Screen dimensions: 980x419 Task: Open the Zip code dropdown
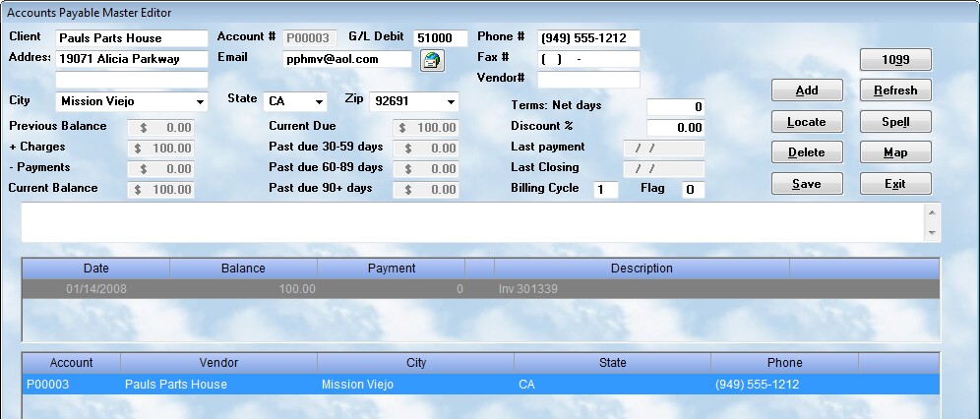pyautogui.click(x=451, y=102)
